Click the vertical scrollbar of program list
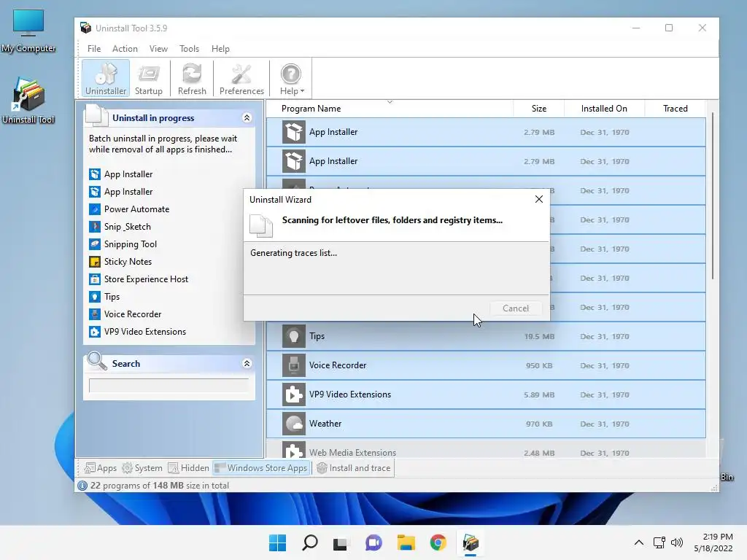The image size is (747, 560). point(713,195)
